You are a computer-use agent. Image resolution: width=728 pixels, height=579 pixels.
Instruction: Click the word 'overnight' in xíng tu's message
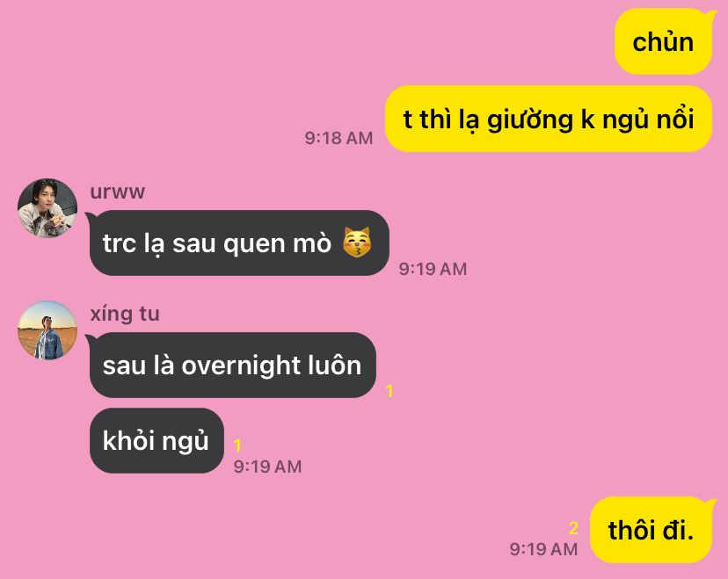pos(241,365)
